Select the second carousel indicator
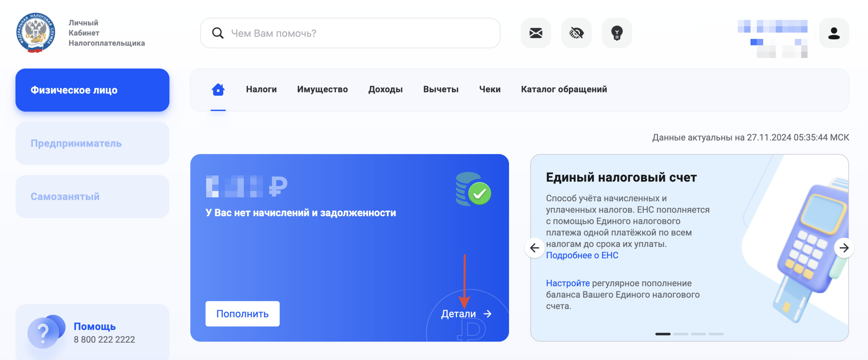 (x=681, y=334)
